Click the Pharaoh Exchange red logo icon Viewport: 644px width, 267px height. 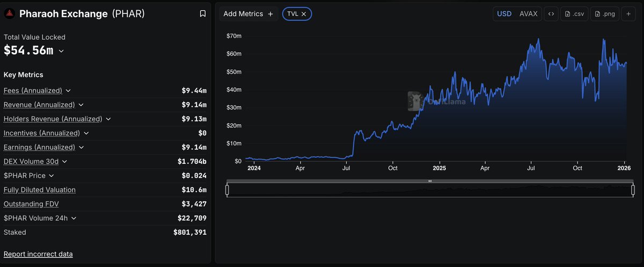(10, 14)
